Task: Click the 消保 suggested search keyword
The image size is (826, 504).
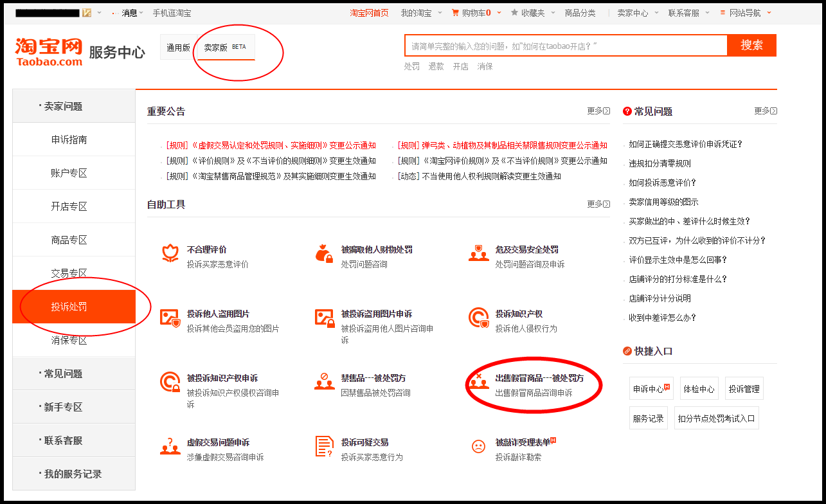Action: tap(485, 66)
